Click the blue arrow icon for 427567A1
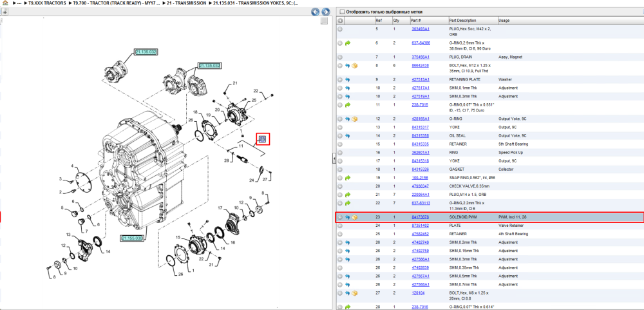 348,276
